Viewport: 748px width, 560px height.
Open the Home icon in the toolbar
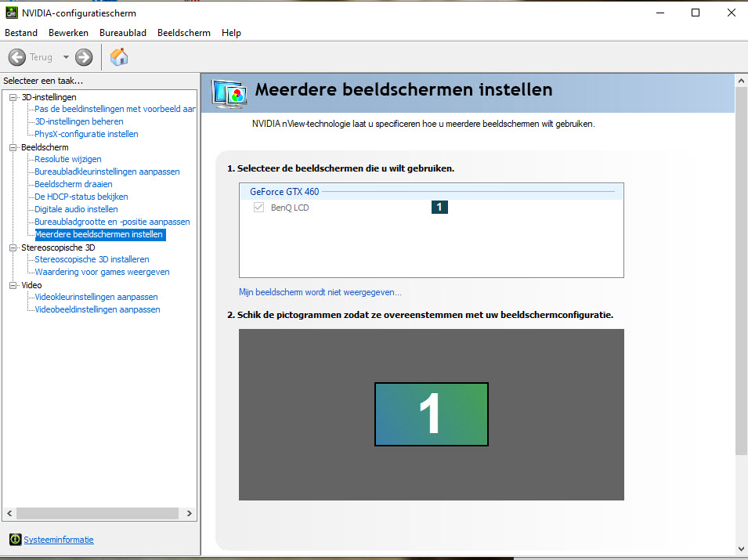coord(119,56)
